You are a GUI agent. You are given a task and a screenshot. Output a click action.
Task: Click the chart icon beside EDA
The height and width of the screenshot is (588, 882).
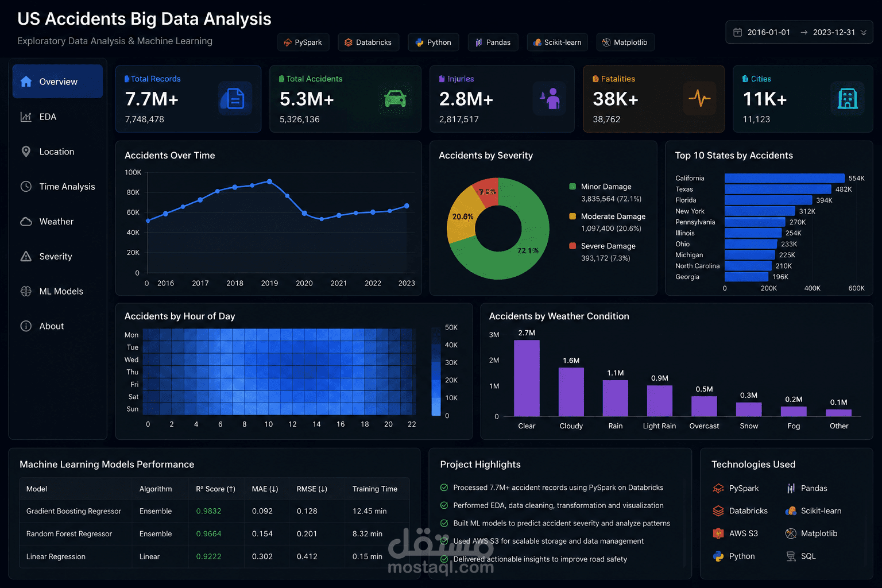(26, 117)
